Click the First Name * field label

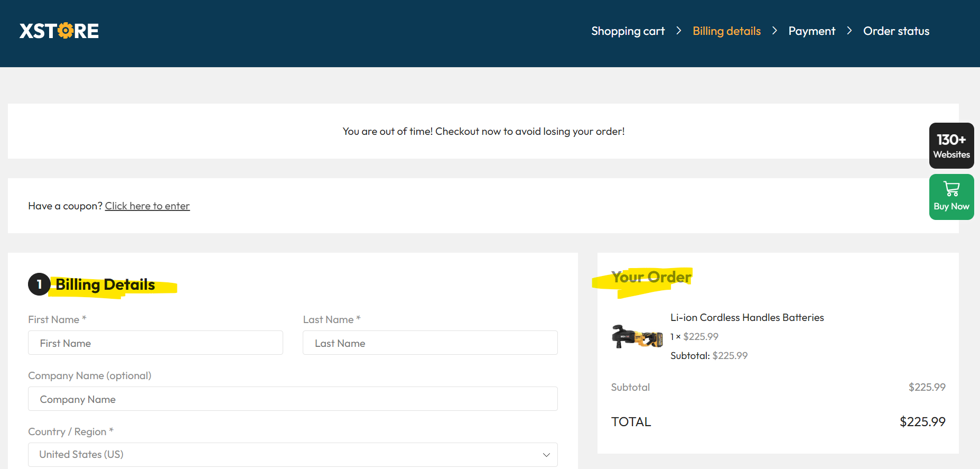coord(57,319)
